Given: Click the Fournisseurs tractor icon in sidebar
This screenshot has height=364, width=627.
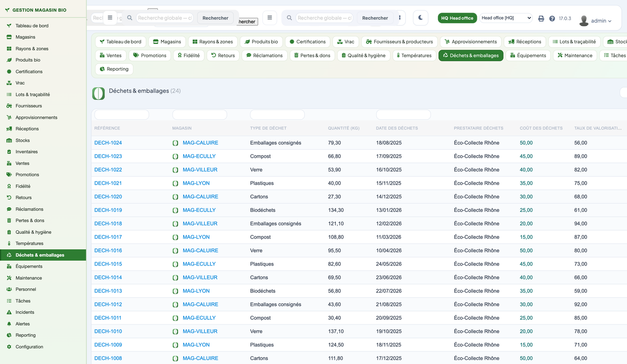Looking at the screenshot, I should click(x=9, y=106).
